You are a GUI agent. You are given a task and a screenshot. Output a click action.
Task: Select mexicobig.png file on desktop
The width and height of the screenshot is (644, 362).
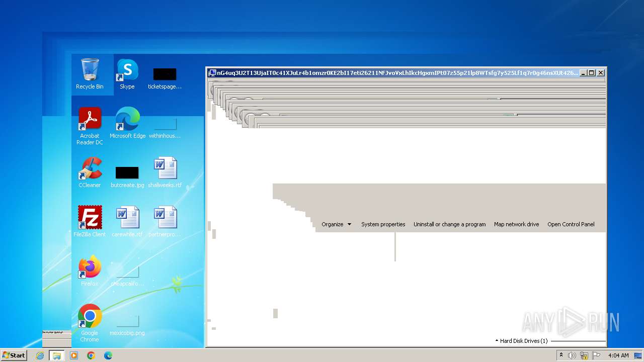point(127,325)
